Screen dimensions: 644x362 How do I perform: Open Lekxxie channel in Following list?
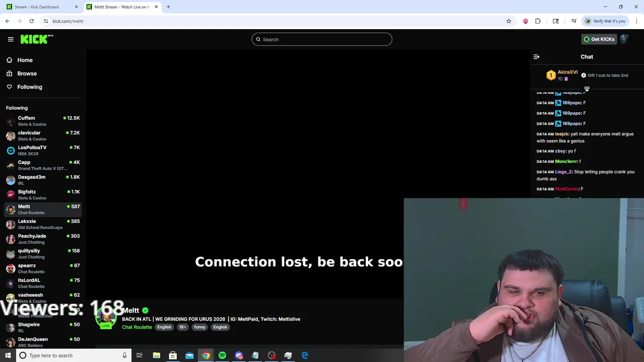click(x=43, y=224)
